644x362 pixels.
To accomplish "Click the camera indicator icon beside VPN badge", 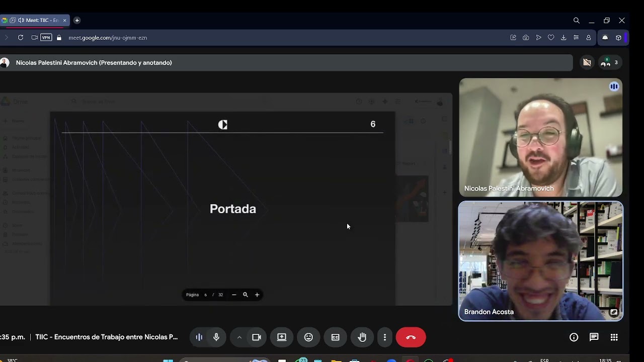I will click(x=34, y=38).
